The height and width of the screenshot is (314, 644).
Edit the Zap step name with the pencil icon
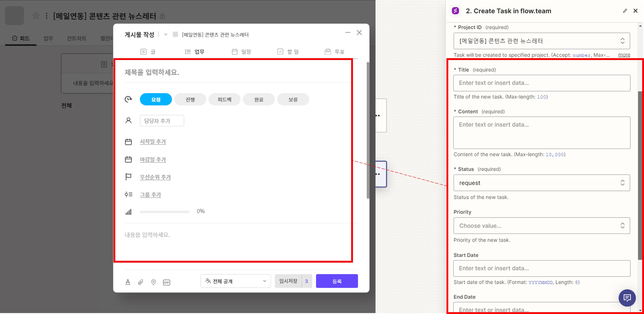[x=625, y=11]
